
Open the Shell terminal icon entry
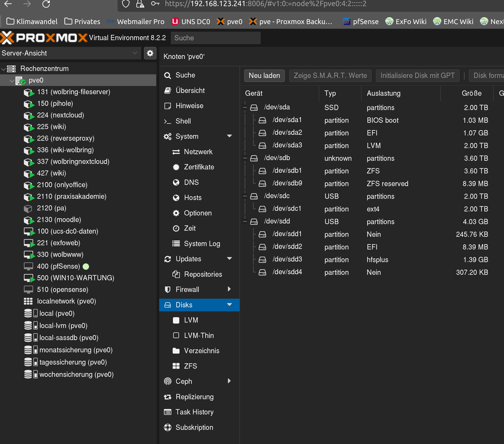168,121
